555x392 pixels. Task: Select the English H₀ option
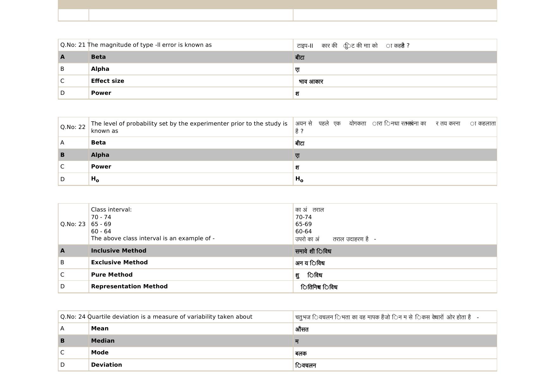(x=95, y=179)
